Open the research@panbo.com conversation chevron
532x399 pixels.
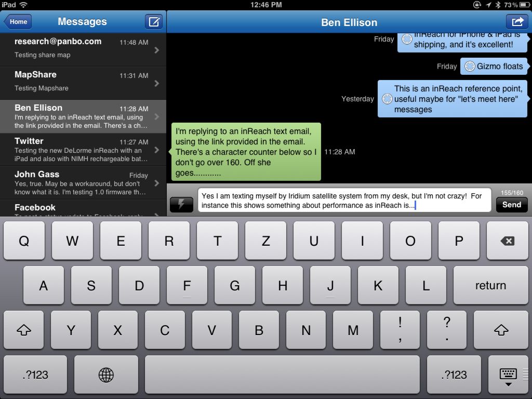click(x=157, y=50)
